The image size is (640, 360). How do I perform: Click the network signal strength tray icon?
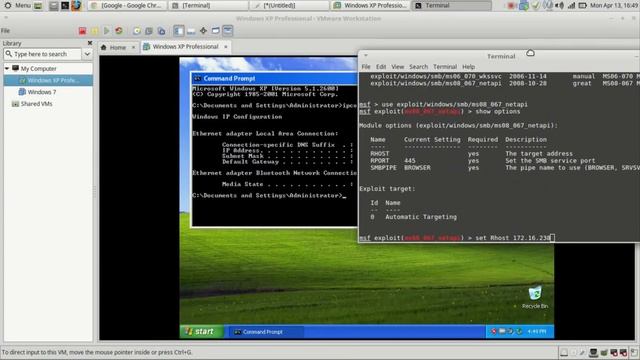571,5
